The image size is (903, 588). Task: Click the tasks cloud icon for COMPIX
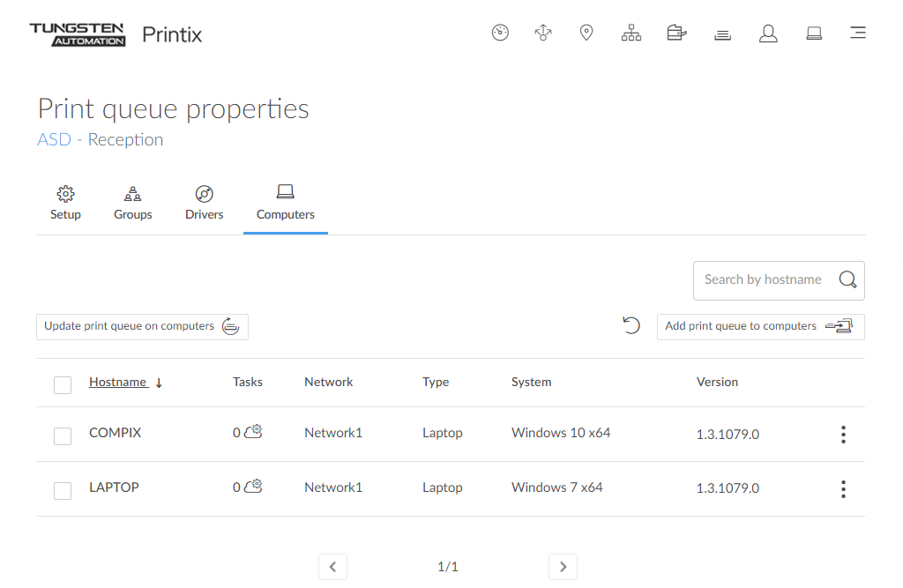tap(253, 433)
